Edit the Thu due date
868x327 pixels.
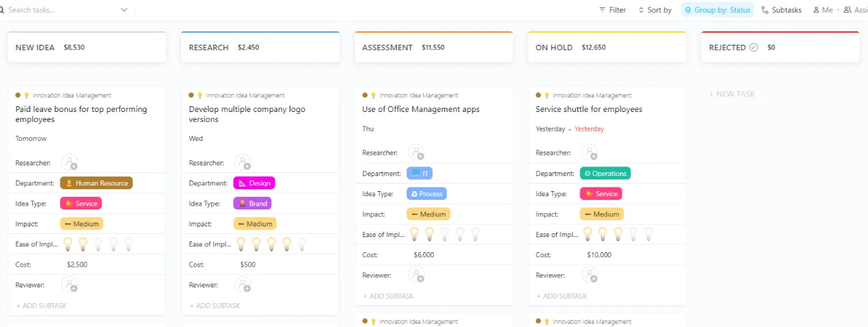pyautogui.click(x=368, y=128)
